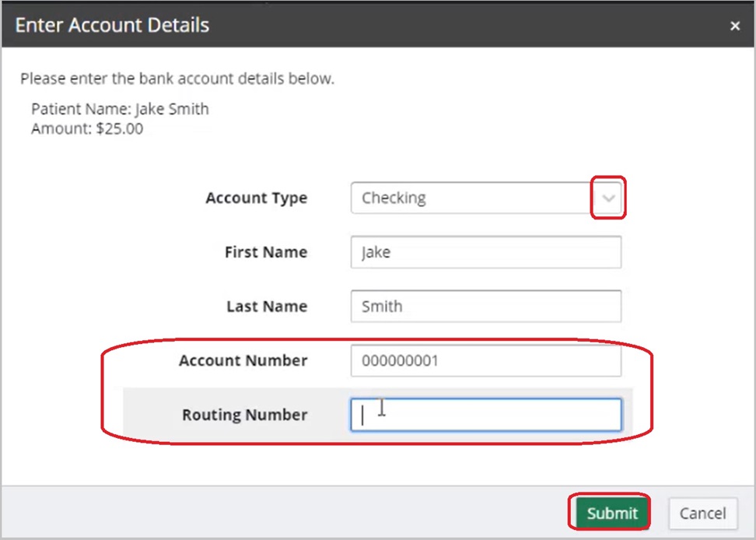756x540 pixels.
Task: Cancel the account details entry
Action: tap(702, 514)
